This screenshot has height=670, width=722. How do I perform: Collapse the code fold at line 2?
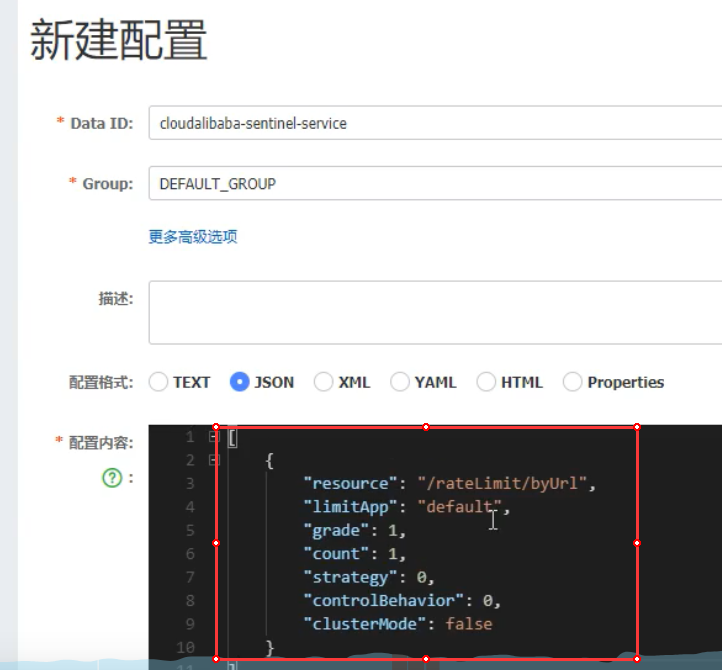(x=214, y=460)
